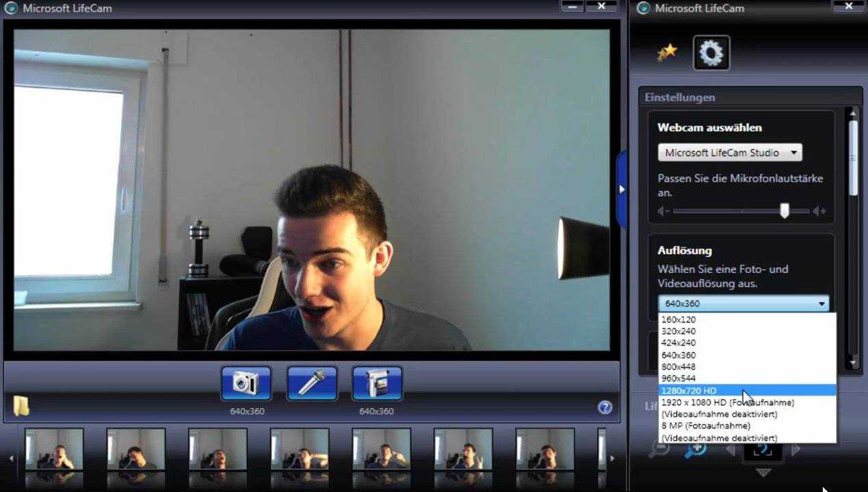Click the live webcam preview image
Viewport: 868px width, 492px height.
312,190
